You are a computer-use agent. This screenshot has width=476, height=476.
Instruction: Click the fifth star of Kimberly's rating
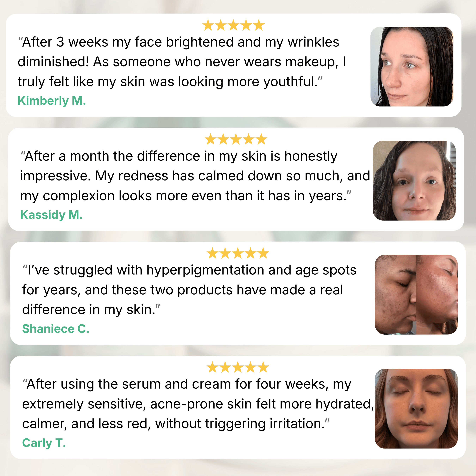pyautogui.click(x=259, y=25)
